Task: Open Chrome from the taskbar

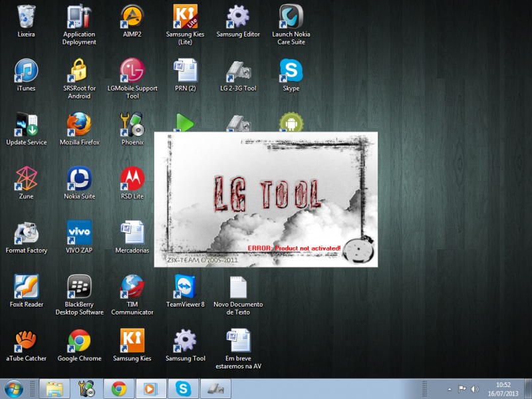Action: pos(119,389)
